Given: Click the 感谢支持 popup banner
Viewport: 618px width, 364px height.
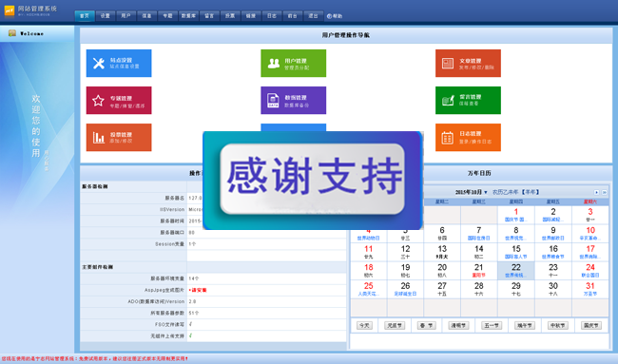Looking at the screenshot, I should click(313, 180).
